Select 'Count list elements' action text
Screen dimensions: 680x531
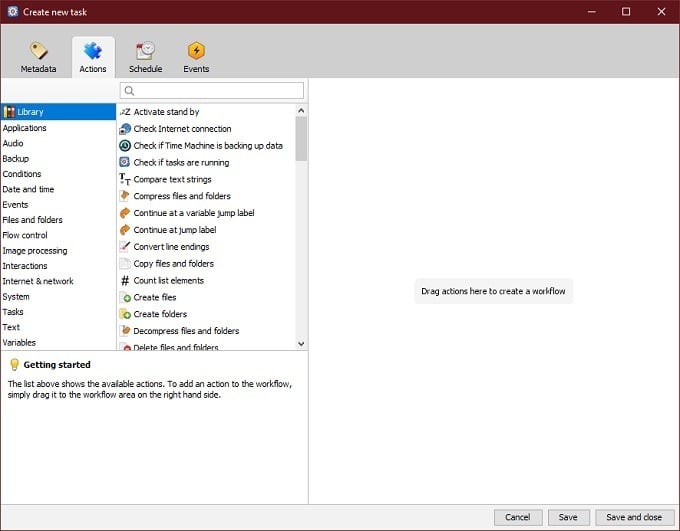pyautogui.click(x=169, y=281)
